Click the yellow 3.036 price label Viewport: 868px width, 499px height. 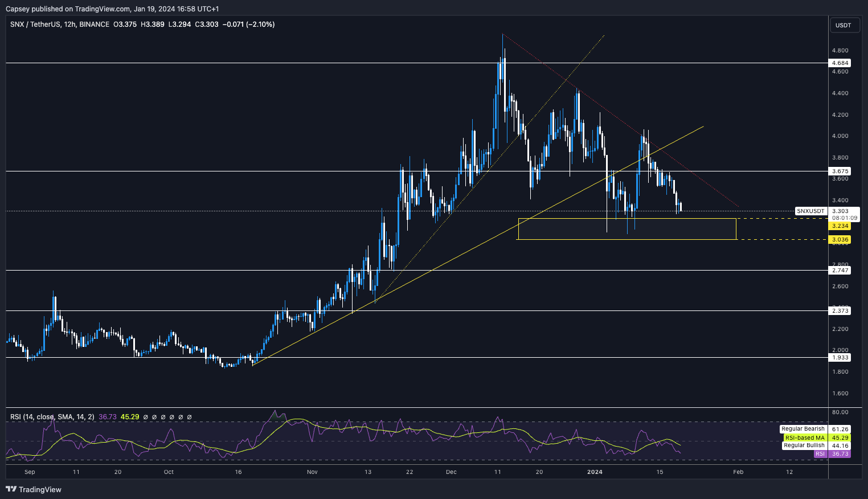(841, 240)
